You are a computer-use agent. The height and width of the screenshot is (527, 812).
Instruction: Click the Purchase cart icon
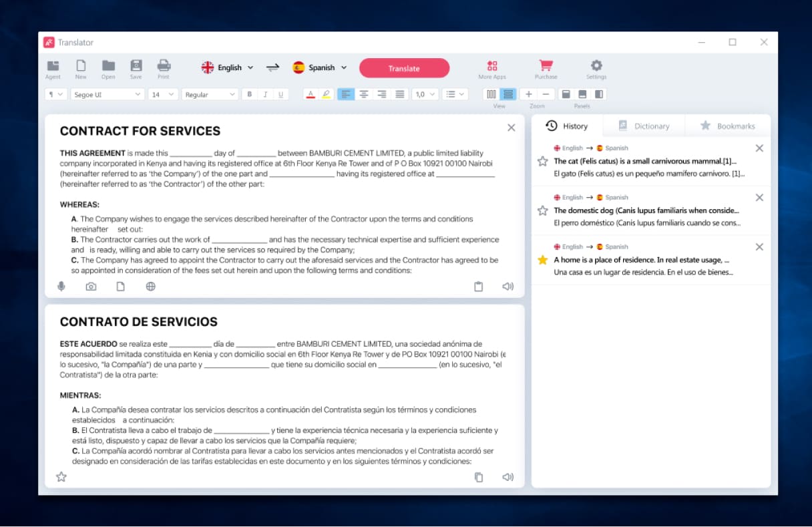546,65
